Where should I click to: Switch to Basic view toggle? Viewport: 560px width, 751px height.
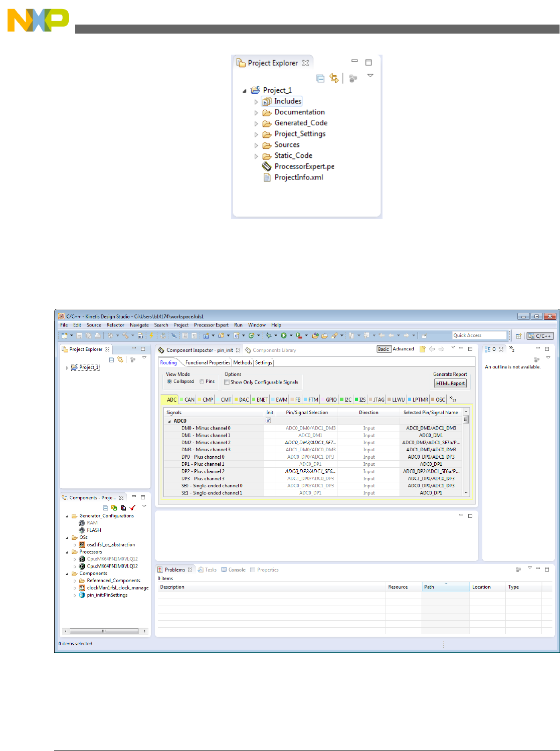[x=384, y=349]
